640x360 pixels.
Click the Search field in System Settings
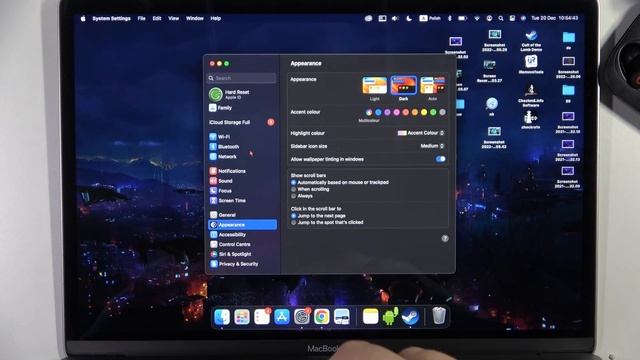242,78
